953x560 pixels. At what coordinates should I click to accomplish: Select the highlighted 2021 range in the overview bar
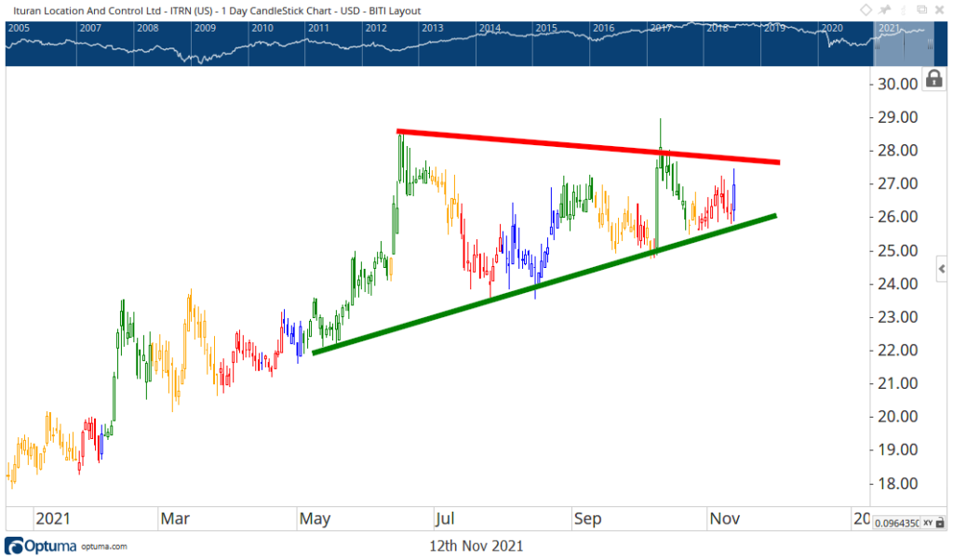point(904,44)
